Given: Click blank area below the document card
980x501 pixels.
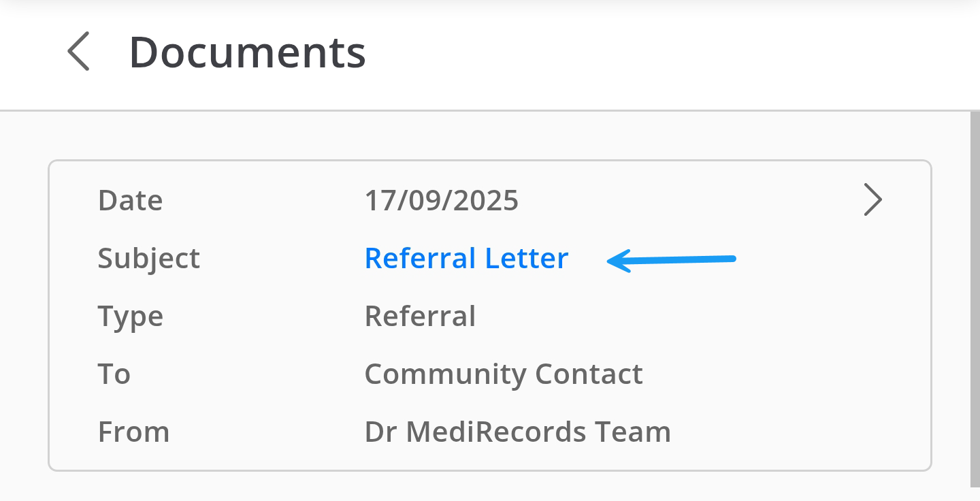Looking at the screenshot, I should [490, 485].
